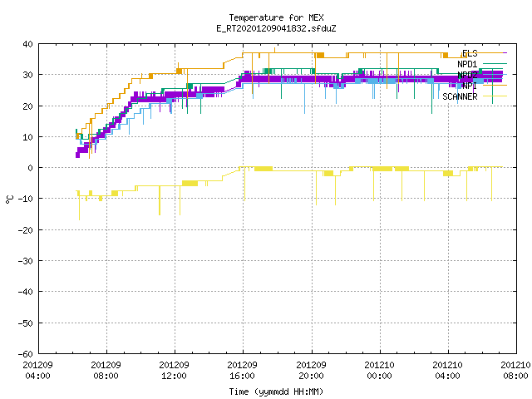Click the y-axis label -50
Viewport: 532px width, 399px height.
click(x=26, y=323)
